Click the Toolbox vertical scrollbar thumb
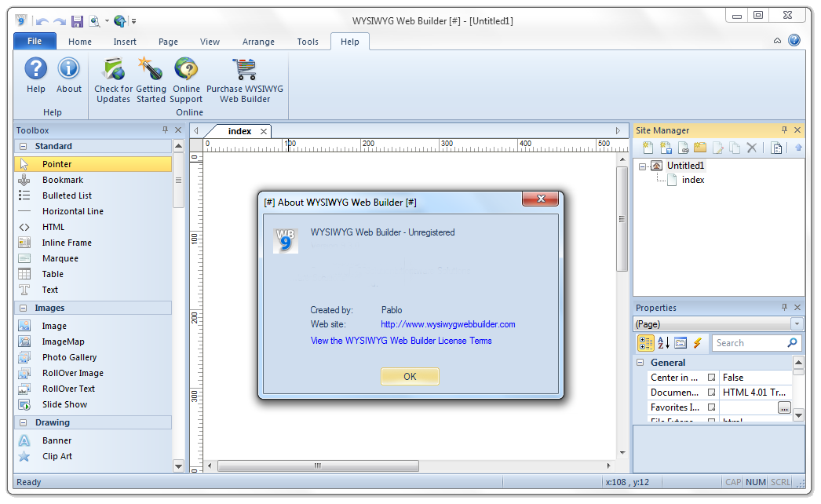 178,180
